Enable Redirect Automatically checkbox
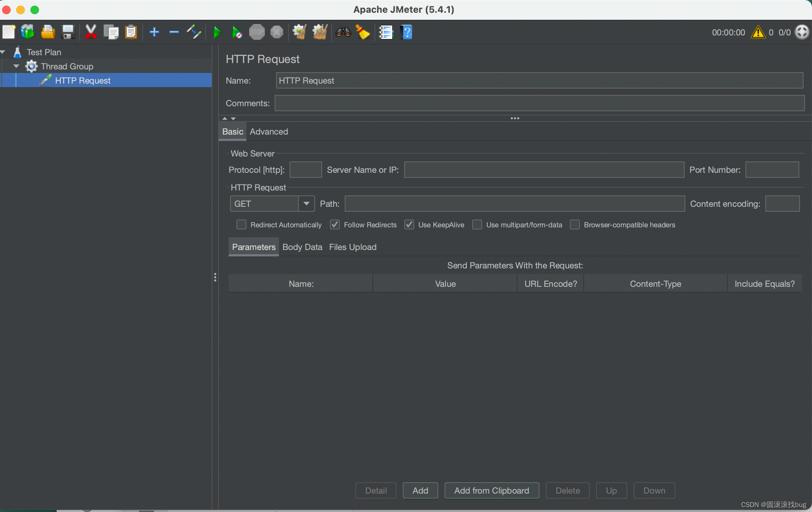 241,225
